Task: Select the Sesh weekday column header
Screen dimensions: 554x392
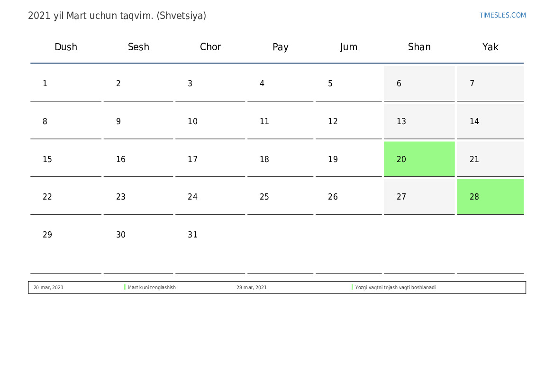Action: pyautogui.click(x=138, y=47)
